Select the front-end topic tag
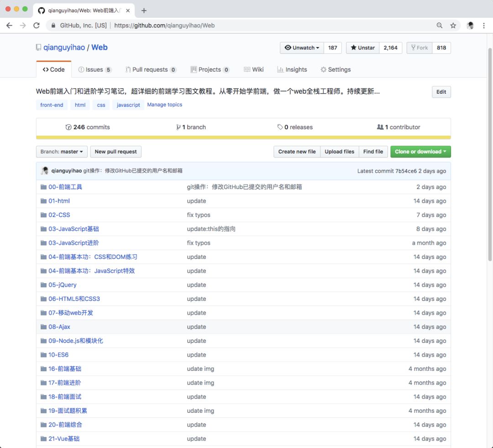This screenshot has width=493, height=448. [52, 105]
